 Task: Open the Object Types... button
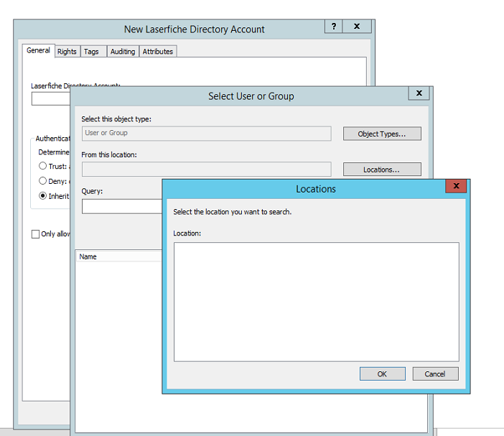coord(382,134)
